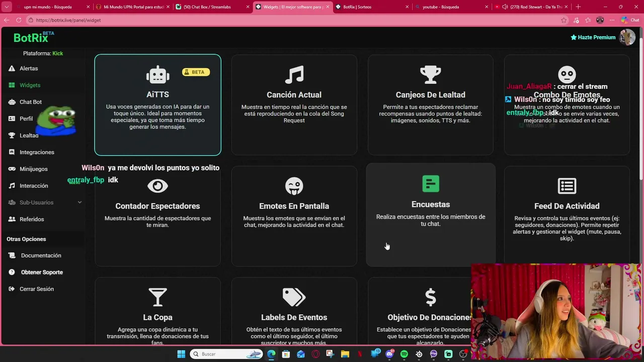The image size is (644, 362).
Task: Click the La Copa card title
Action: click(157, 317)
